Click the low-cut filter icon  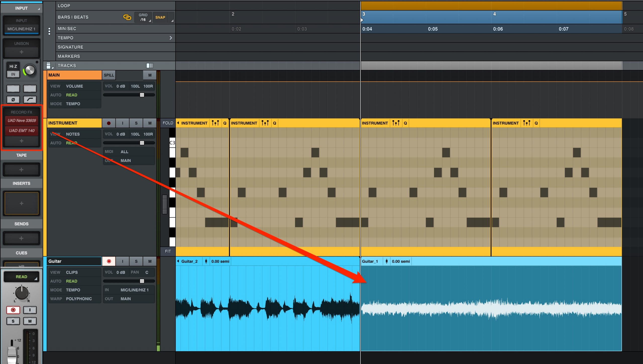[30, 100]
